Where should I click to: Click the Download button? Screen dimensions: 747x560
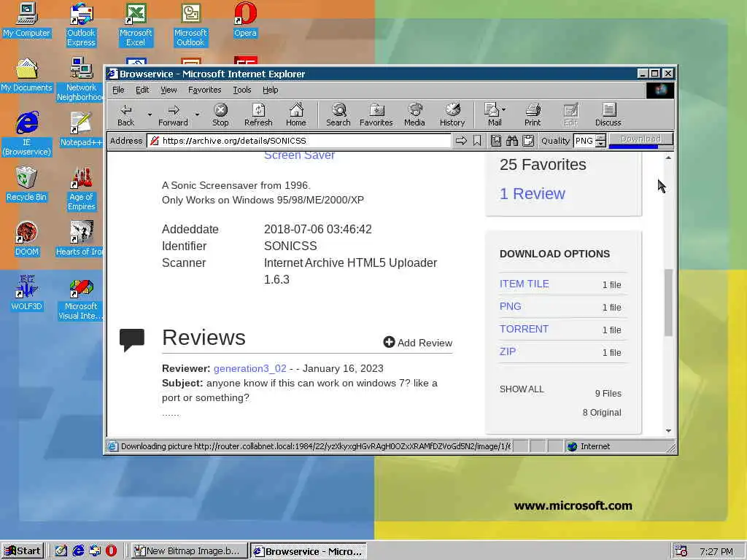(640, 139)
